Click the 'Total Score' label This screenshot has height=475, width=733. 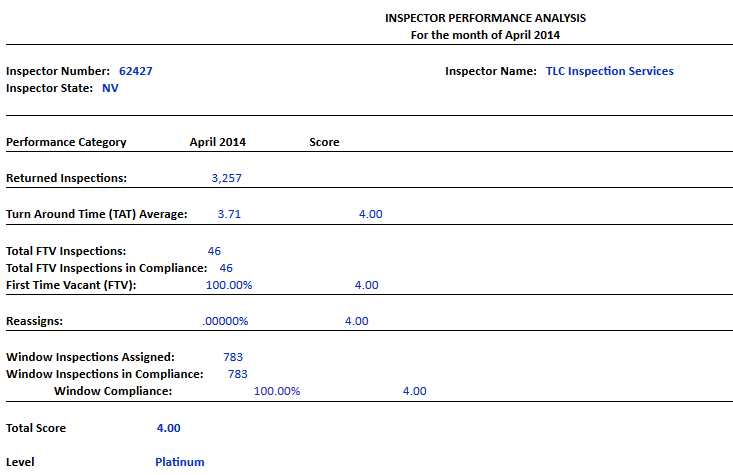[36, 428]
